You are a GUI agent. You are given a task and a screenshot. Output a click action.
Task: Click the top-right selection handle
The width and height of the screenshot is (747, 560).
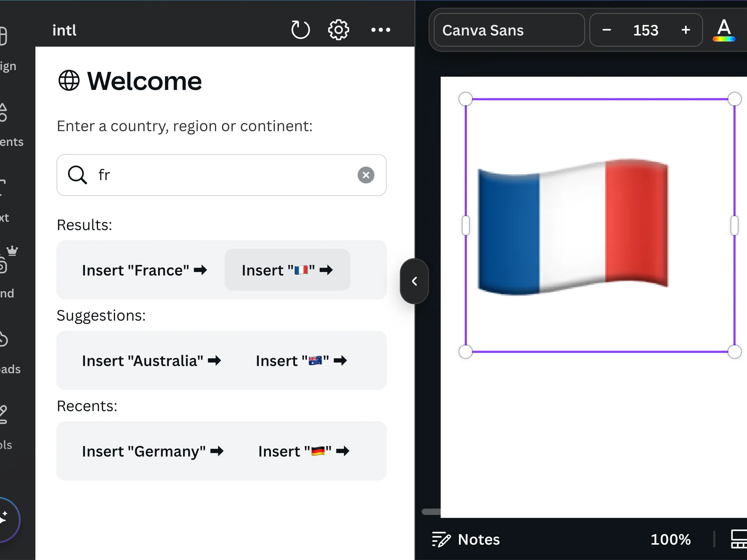(x=735, y=99)
